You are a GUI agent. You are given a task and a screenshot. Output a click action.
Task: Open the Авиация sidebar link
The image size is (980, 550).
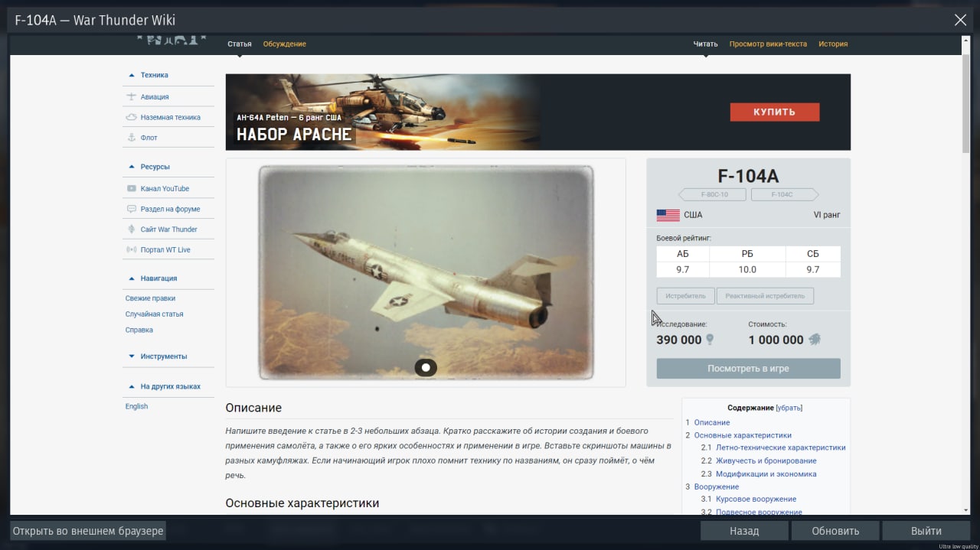tap(155, 97)
